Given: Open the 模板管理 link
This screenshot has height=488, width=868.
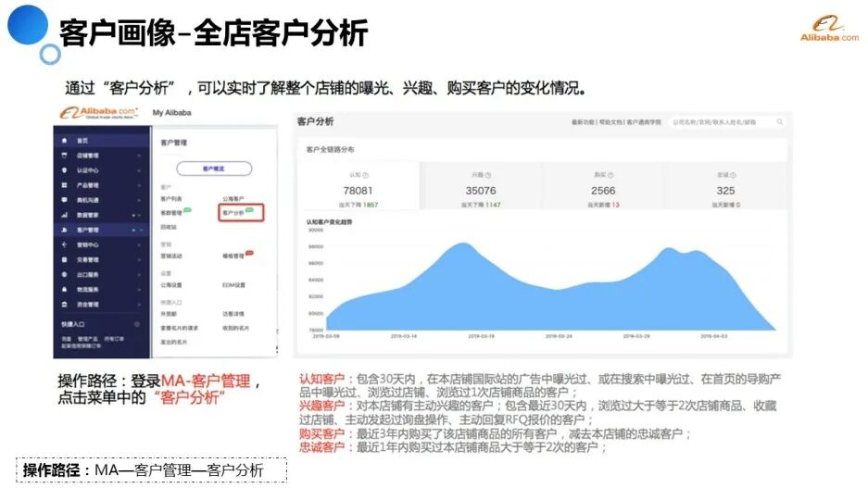Looking at the screenshot, I should tap(233, 257).
